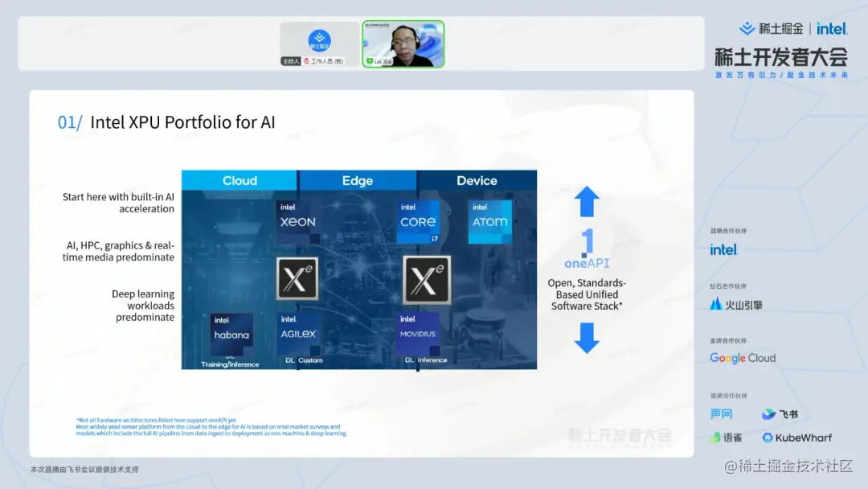Click the 本次直播由飞书会议提供技术支持 footer text
Viewport: 868px width, 489px height.
pos(84,469)
